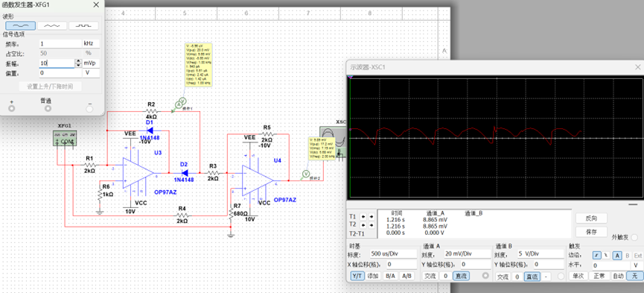Select the triangle waveform button

click(52, 25)
